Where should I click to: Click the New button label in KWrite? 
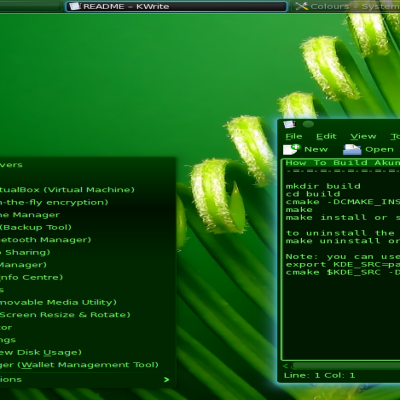click(x=316, y=149)
